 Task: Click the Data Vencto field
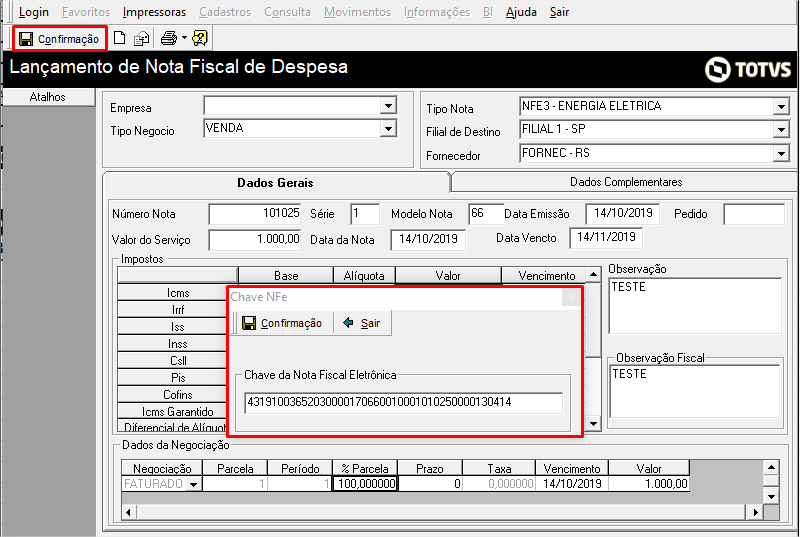tap(606, 238)
